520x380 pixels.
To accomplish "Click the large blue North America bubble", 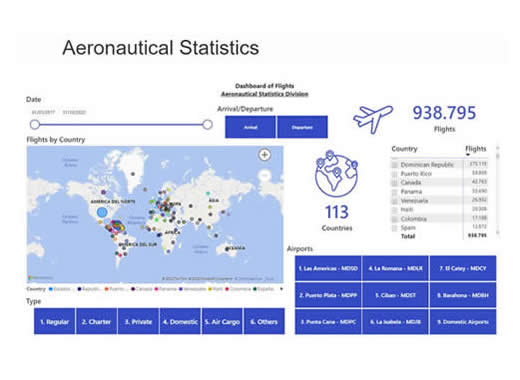I will 102,212.
